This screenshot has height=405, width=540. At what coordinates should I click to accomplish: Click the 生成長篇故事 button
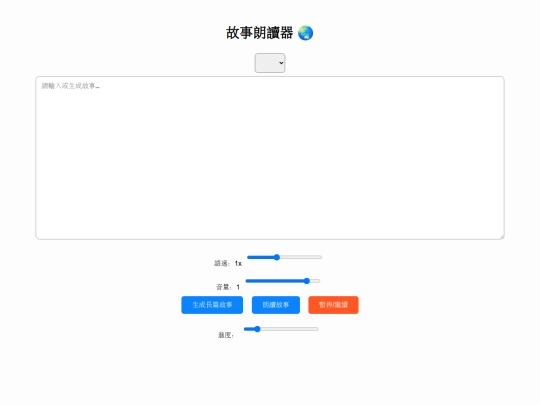[212, 305]
